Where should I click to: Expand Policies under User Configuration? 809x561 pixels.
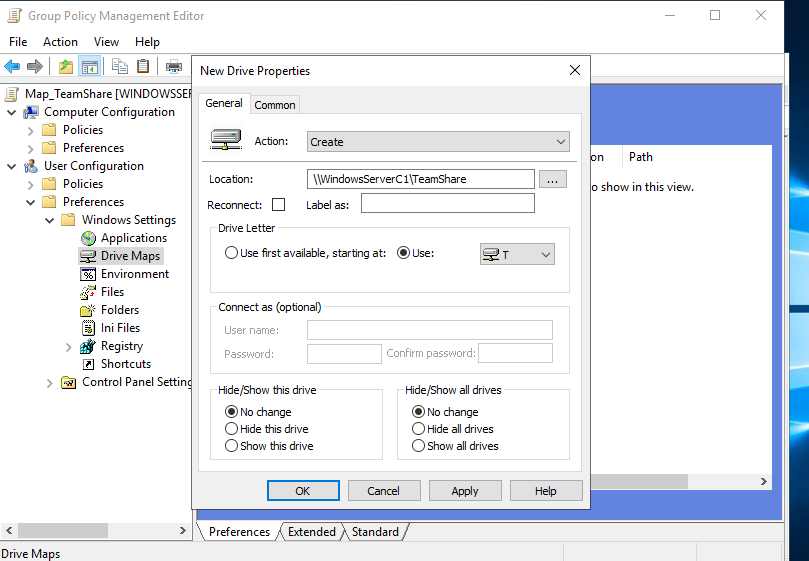[x=30, y=184]
